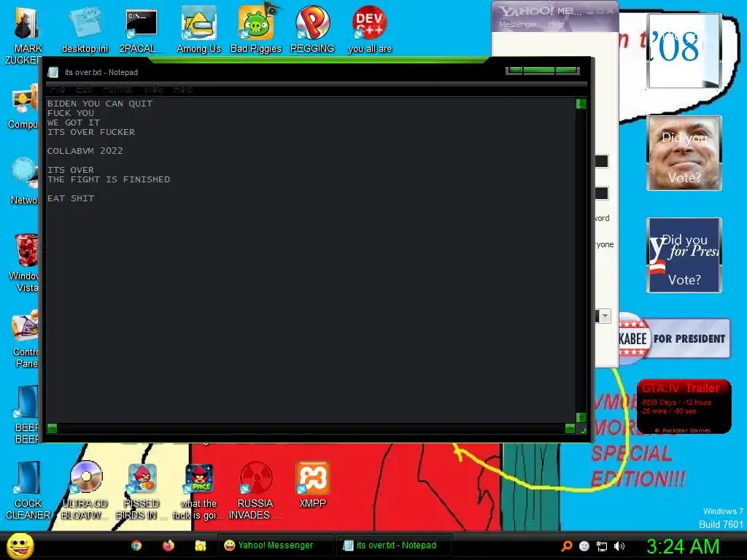Open the ULTRA CD BLOATW disc icon
This screenshot has height=560, width=747.
pyautogui.click(x=85, y=491)
